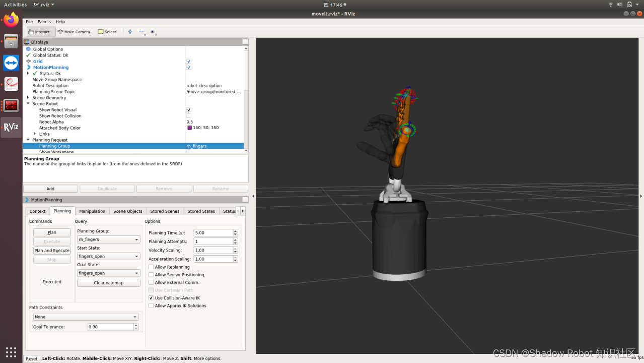Screen dimensions: 644x363
Task: Switch to the Manipulation tab
Action: pos(92,211)
